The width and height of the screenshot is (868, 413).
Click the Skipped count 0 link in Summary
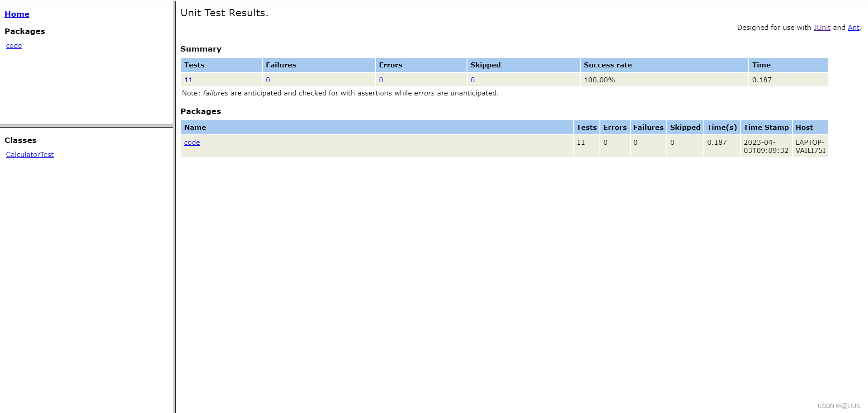pyautogui.click(x=472, y=80)
